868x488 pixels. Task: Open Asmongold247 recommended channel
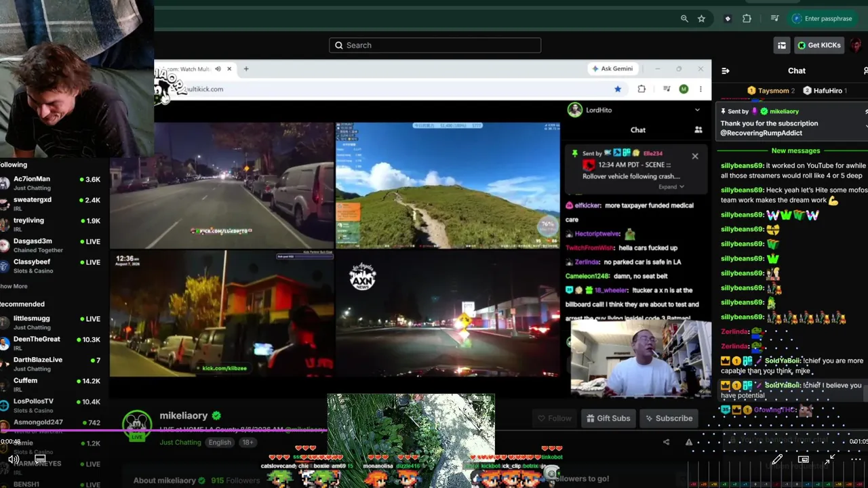(52, 426)
